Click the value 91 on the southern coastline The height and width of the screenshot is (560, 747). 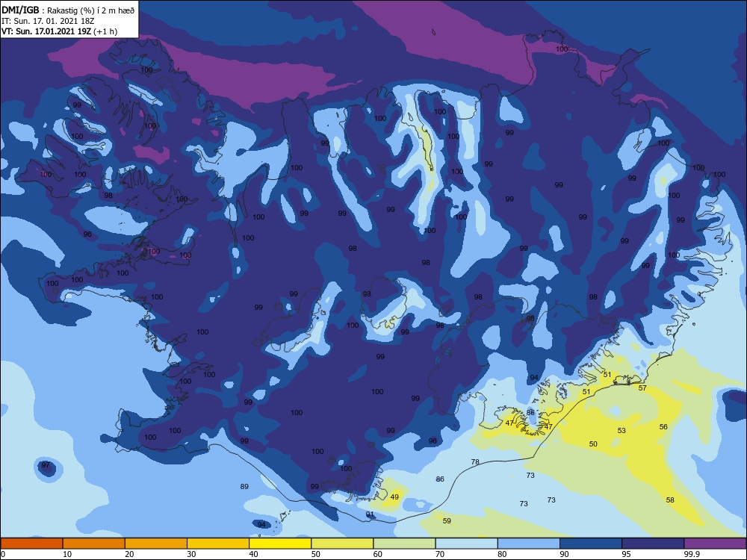point(371,514)
